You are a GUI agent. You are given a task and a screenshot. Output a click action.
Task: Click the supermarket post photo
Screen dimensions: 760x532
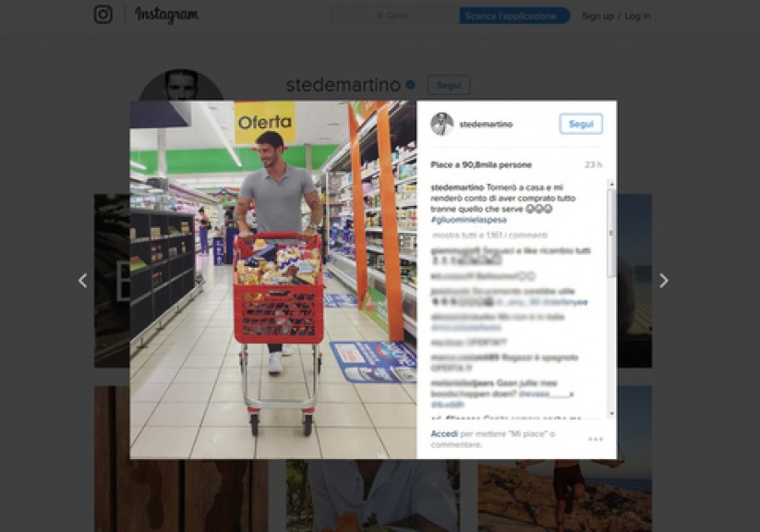[x=273, y=279]
